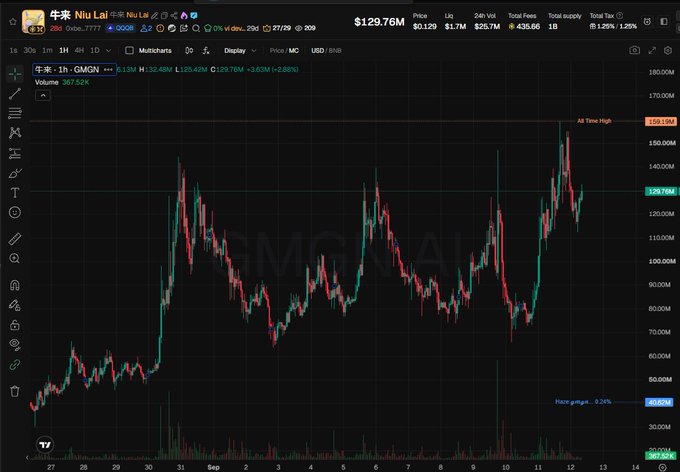Switch chart to MC mode

(294, 50)
